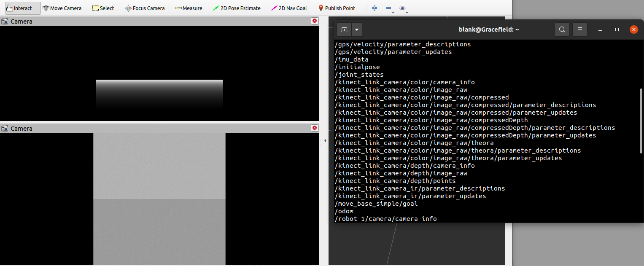Activate the Move Camera tool

pyautogui.click(x=62, y=8)
